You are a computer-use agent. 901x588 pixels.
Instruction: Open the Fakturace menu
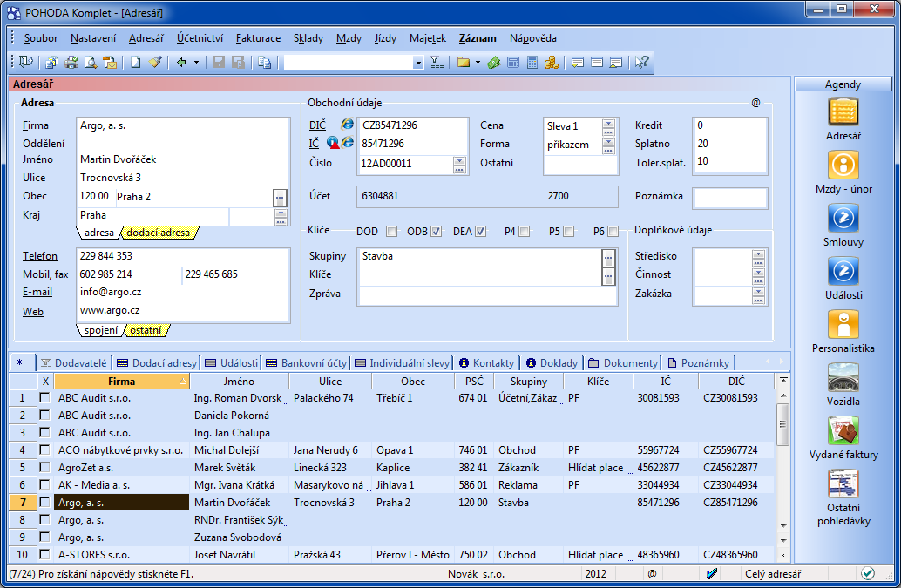pos(258,38)
